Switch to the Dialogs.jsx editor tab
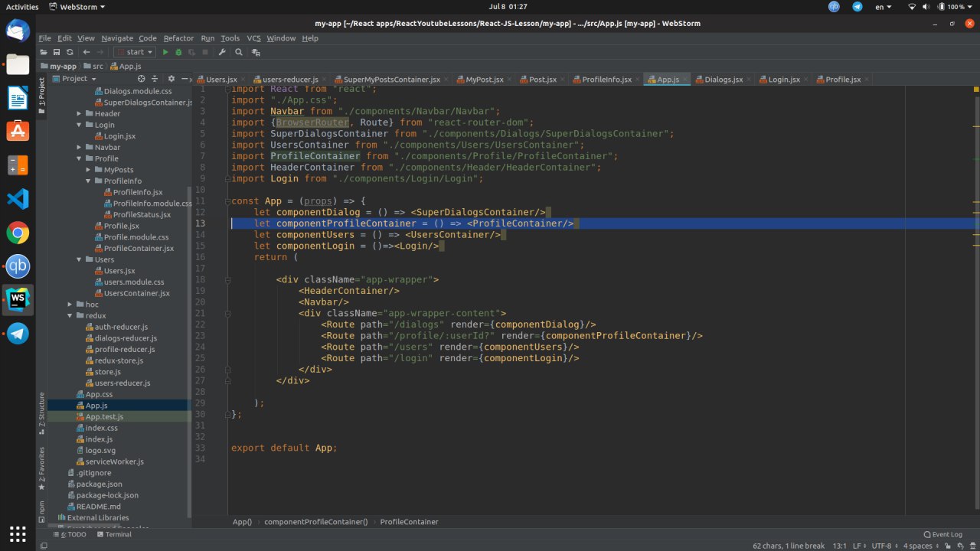This screenshot has height=551, width=980. [723, 80]
